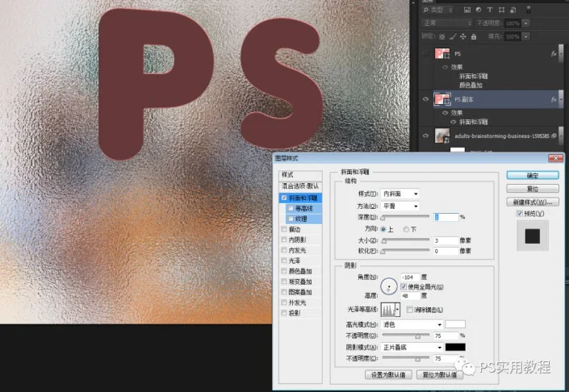Open layer opacity 不透明度 dropdown arrow
The image size is (569, 392).
pyautogui.click(x=525, y=23)
